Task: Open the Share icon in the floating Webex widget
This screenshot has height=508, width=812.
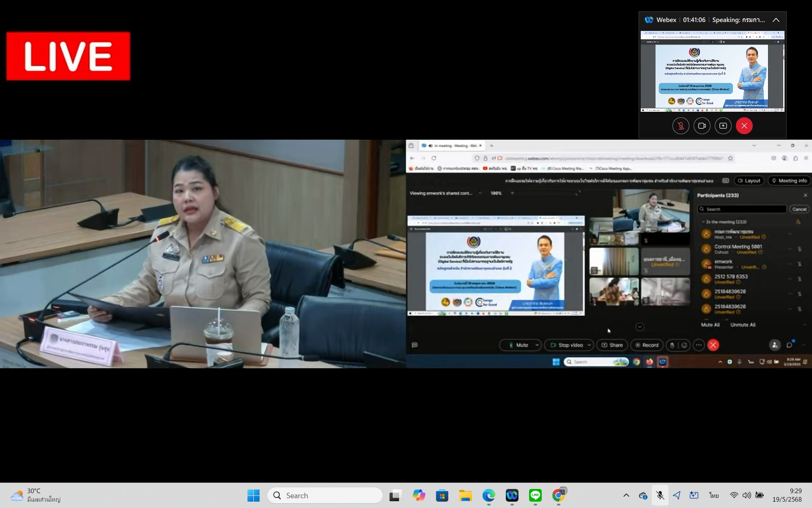Action: click(x=723, y=126)
